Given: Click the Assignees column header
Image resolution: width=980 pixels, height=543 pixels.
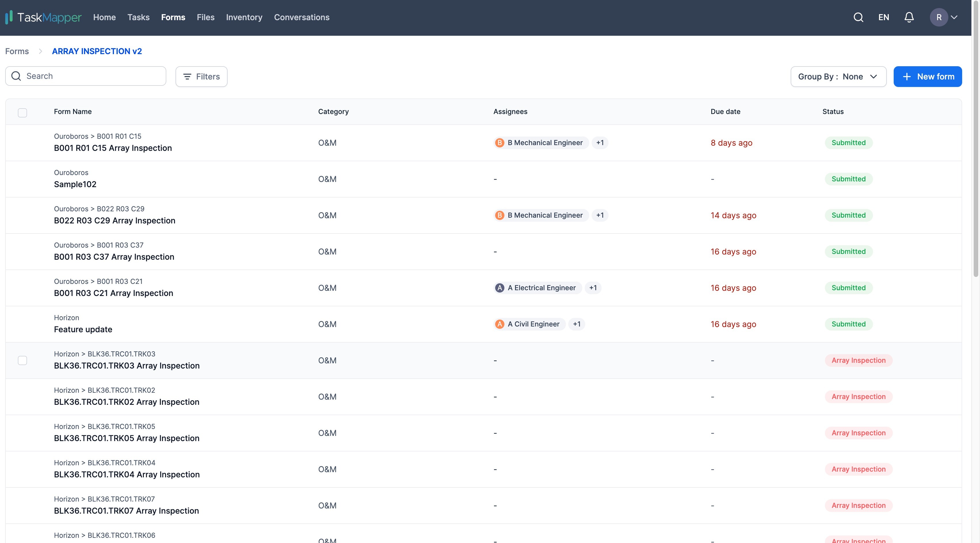Looking at the screenshot, I should point(510,112).
